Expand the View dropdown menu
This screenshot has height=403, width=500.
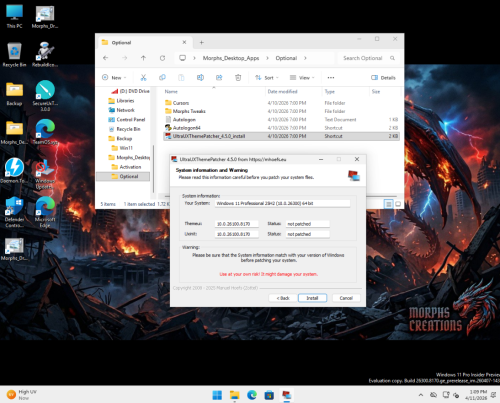coord(302,78)
